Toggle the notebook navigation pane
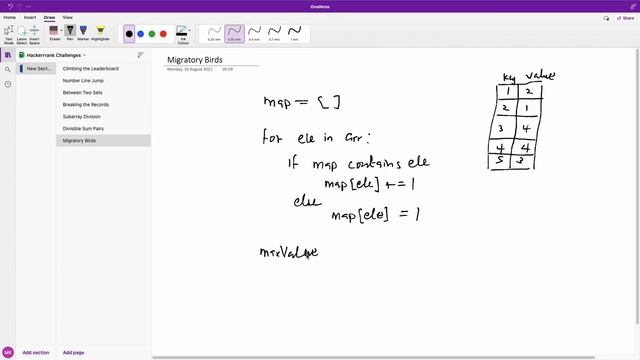Screen dimensions: 640x360 (x=8, y=55)
